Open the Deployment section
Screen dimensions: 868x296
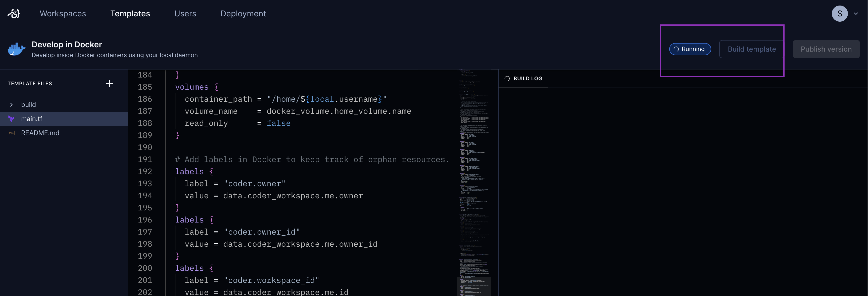pyautogui.click(x=243, y=14)
